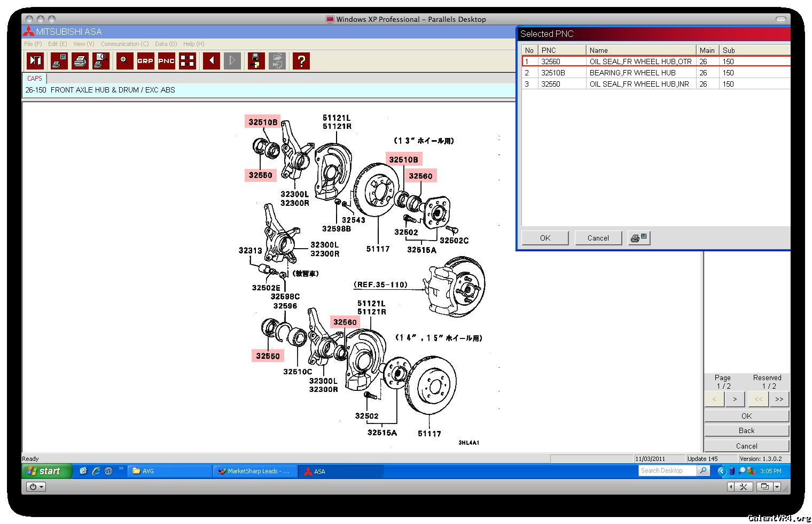Viewport: 812px width, 524px height.
Task: Select row 2 BEARING,FR WHEEL HUB
Action: 655,73
